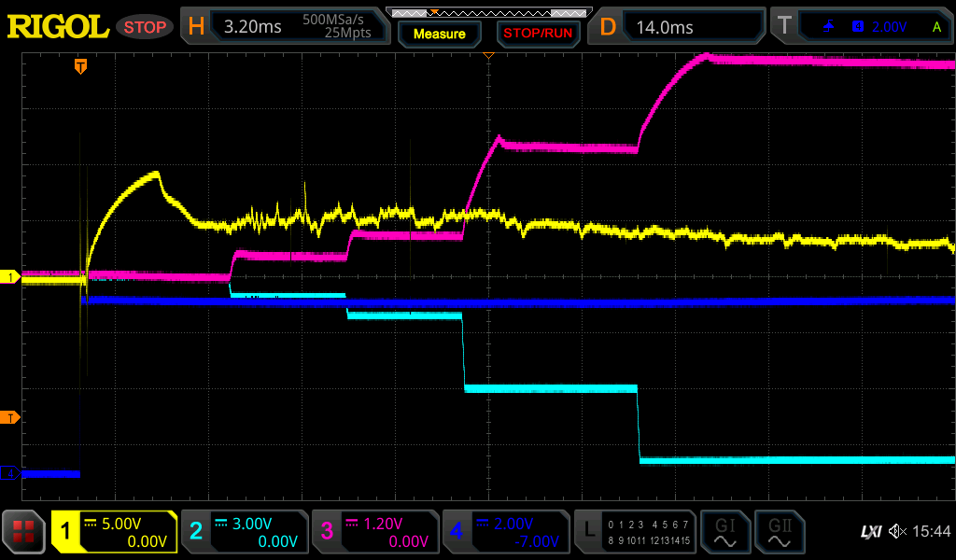The image size is (956, 560).
Task: Open the function navigation menu icon
Action: point(24,532)
